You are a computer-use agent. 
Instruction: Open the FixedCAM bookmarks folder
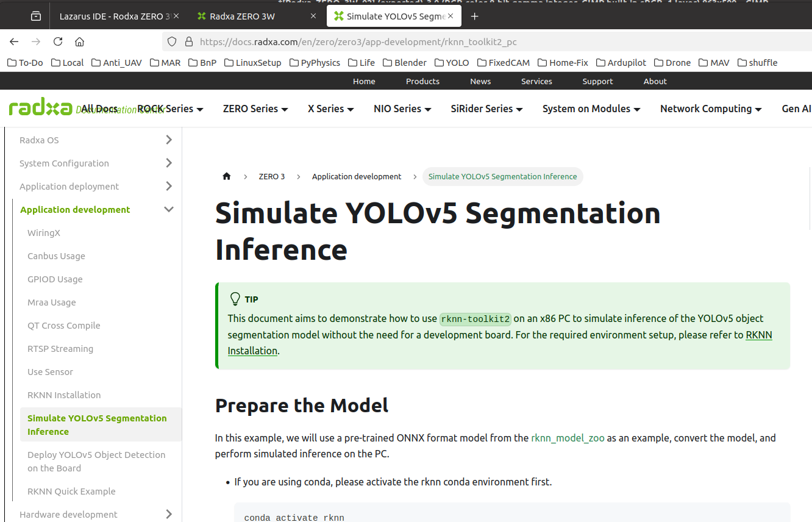tap(504, 62)
